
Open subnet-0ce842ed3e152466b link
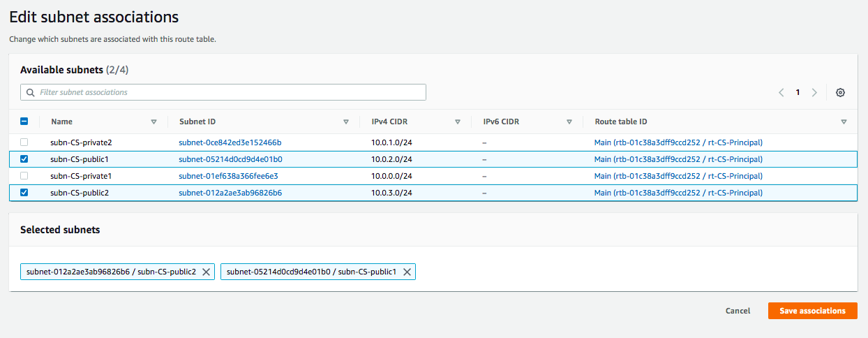230,142
